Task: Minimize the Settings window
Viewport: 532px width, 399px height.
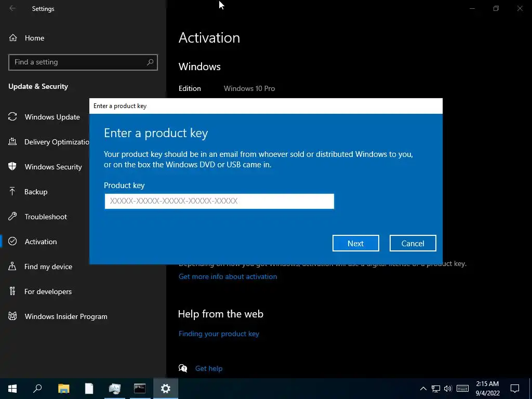Action: pyautogui.click(x=472, y=8)
